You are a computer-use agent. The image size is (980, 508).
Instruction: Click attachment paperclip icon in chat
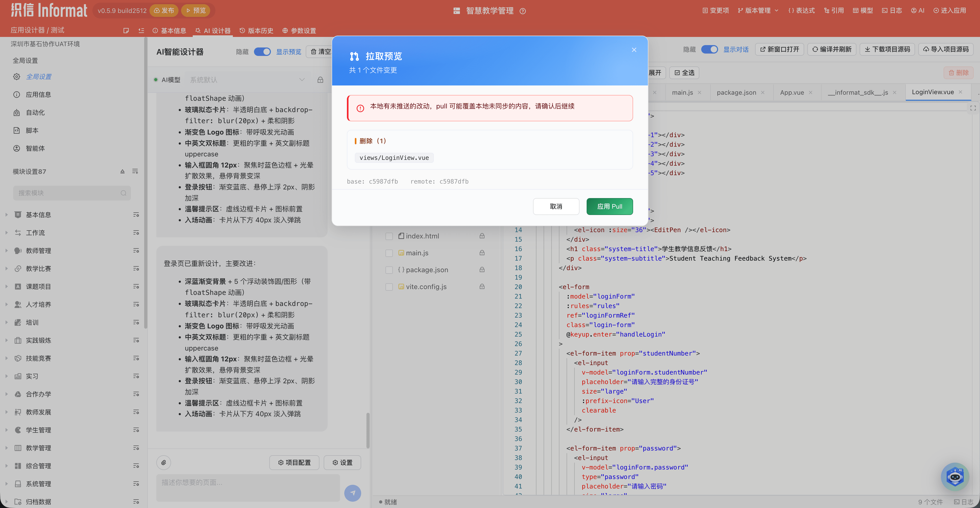pyautogui.click(x=164, y=462)
